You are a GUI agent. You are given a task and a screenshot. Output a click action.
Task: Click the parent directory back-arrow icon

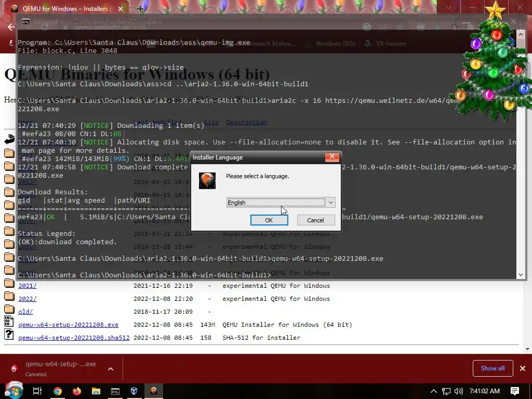click(9, 139)
